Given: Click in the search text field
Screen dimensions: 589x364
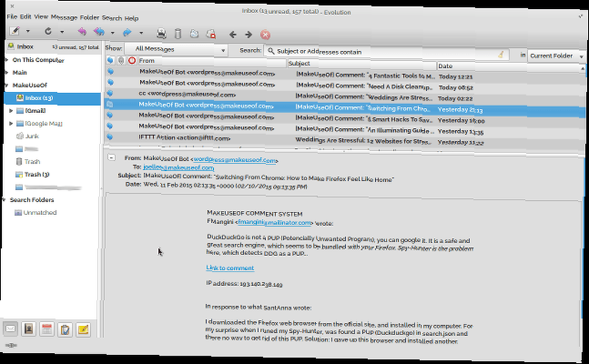Looking at the screenshot, I should [x=385, y=52].
